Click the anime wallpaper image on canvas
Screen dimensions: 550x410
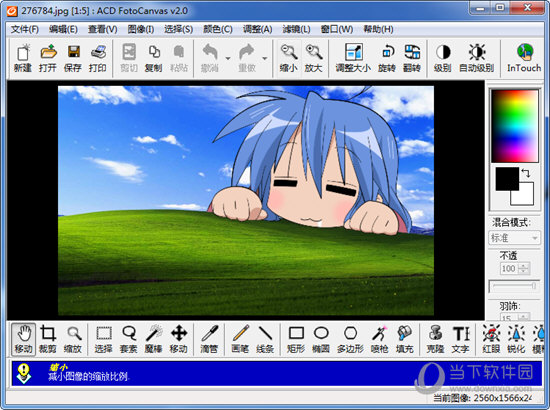pos(246,201)
